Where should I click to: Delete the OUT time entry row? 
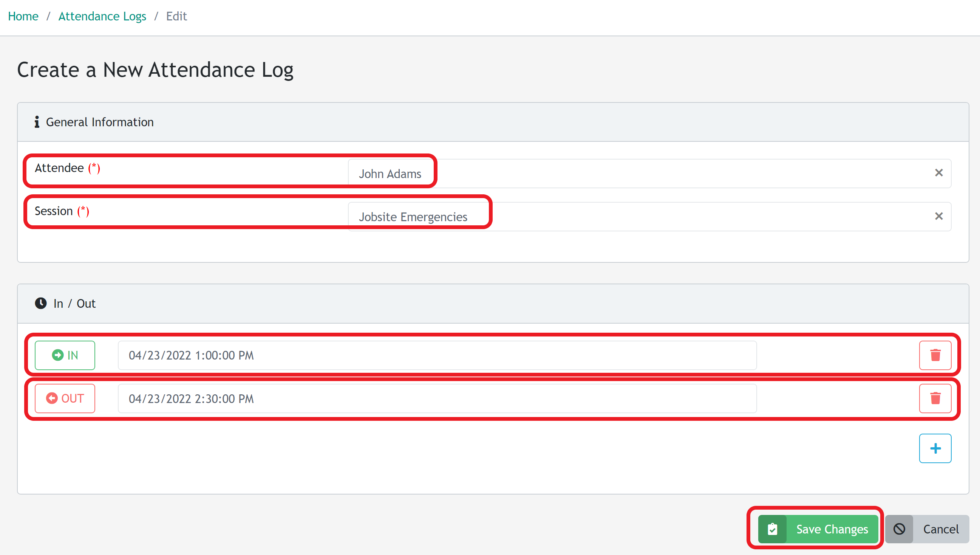tap(935, 398)
